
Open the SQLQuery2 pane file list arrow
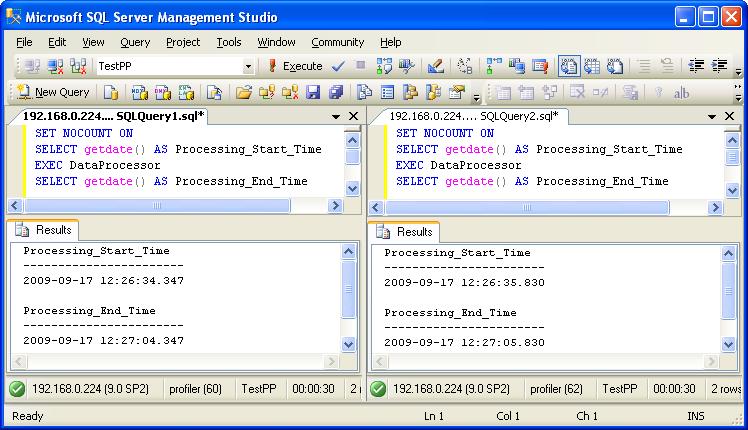(x=712, y=116)
